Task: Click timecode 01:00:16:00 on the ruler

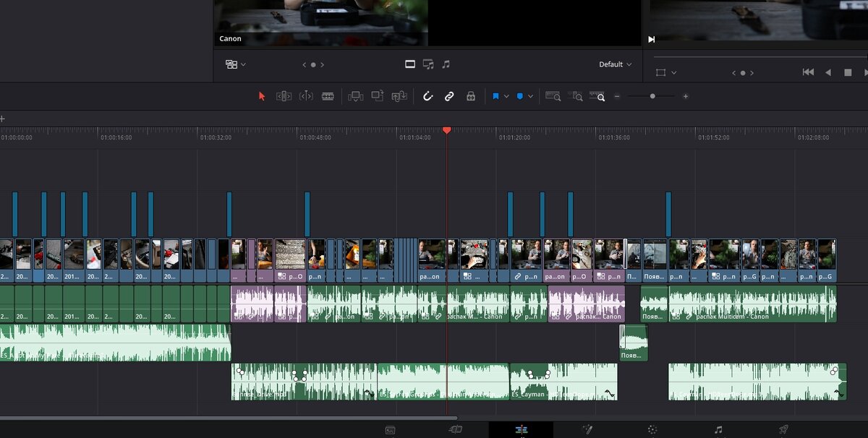Action: point(116,137)
